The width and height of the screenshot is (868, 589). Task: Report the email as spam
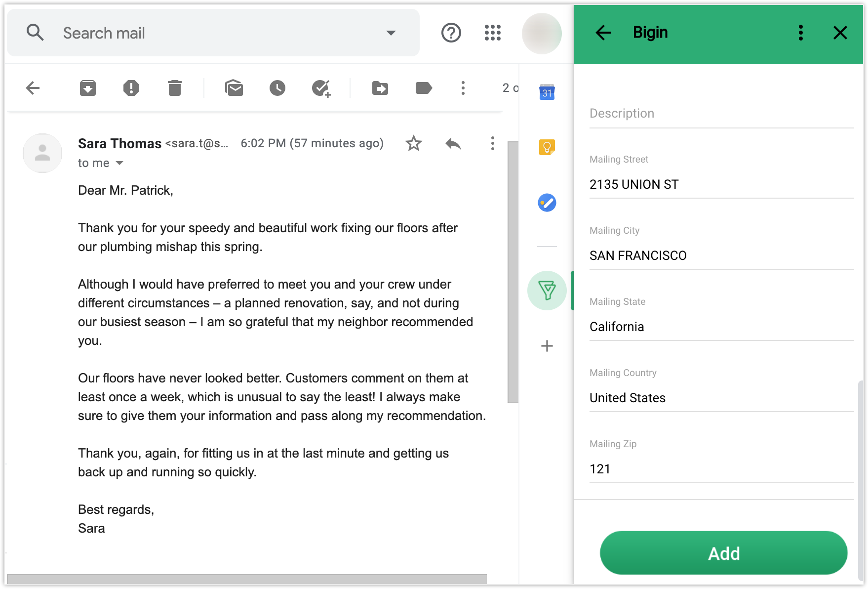coord(131,88)
